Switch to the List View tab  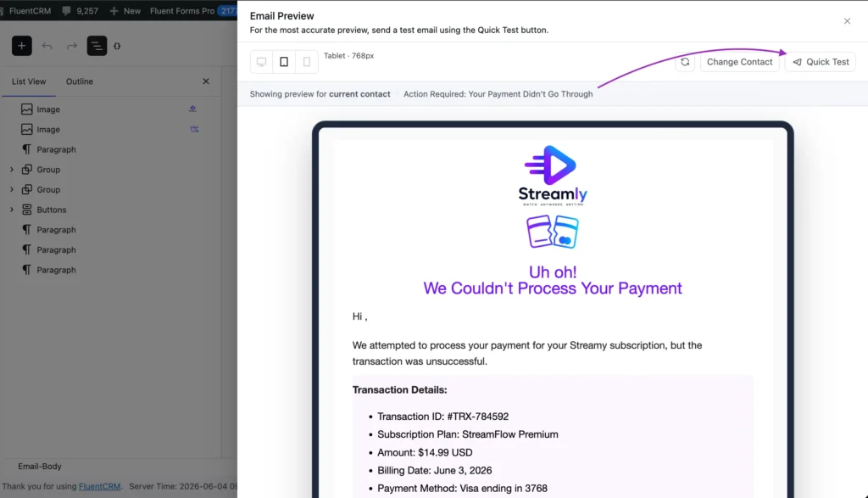(x=29, y=81)
